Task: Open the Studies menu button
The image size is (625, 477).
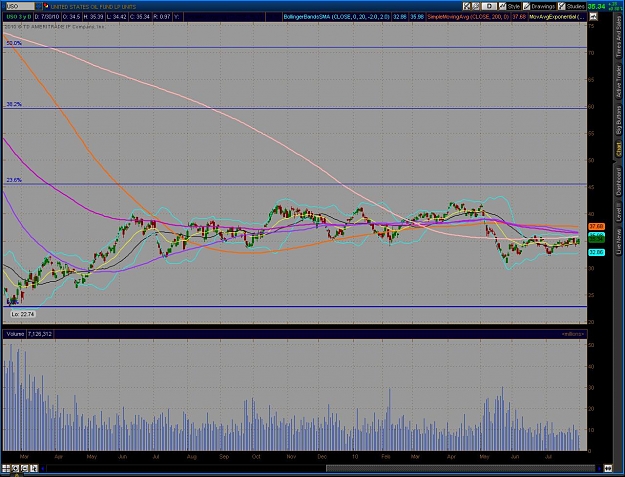Action: (x=572, y=6)
